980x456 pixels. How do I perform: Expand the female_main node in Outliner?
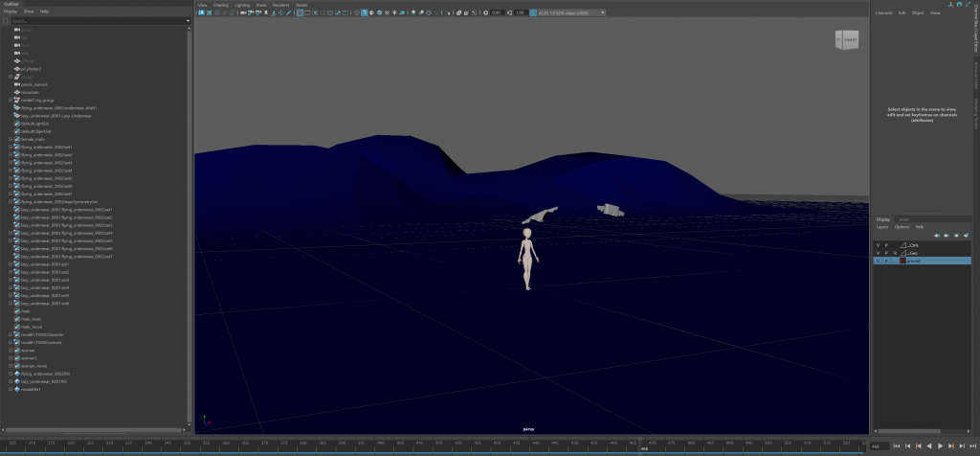pos(10,139)
